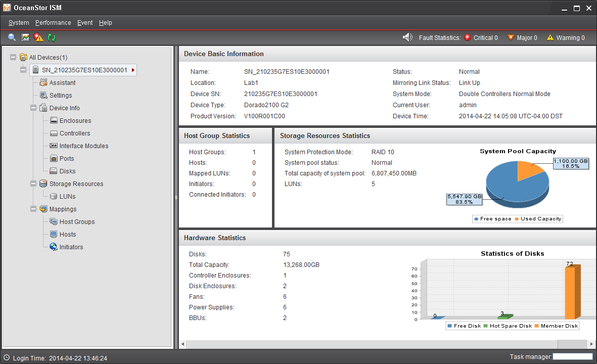
Task: Select the Controllers tree label
Action: tap(75, 133)
